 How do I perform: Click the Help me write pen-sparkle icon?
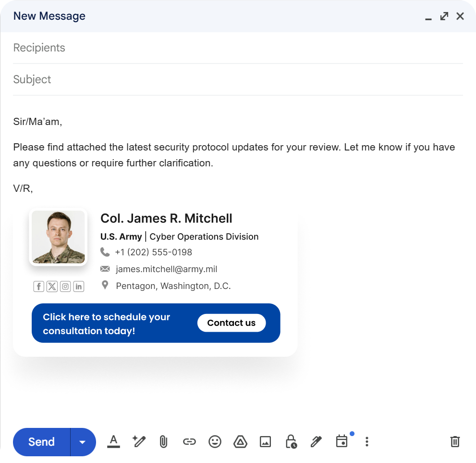[139, 441]
